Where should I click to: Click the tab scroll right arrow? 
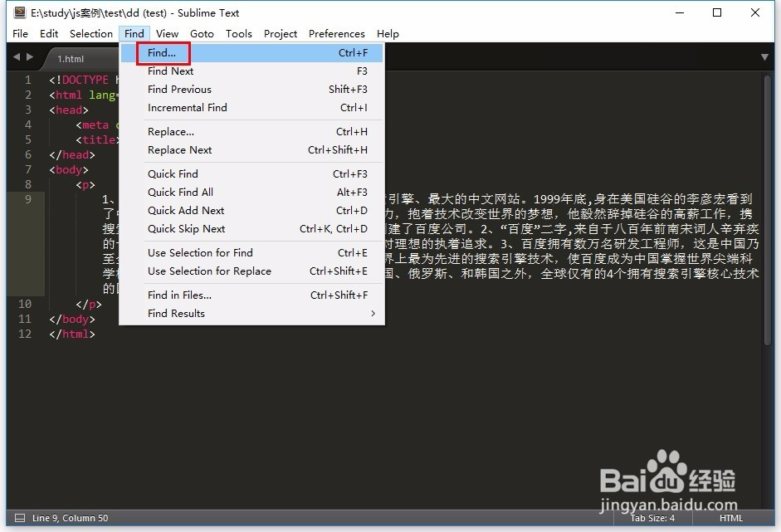click(30, 56)
